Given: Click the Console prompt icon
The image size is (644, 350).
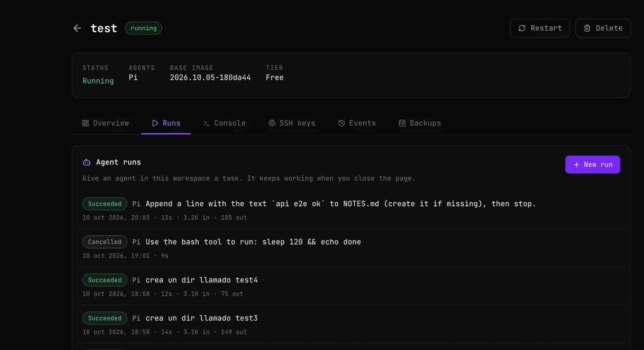Looking at the screenshot, I should [x=207, y=123].
